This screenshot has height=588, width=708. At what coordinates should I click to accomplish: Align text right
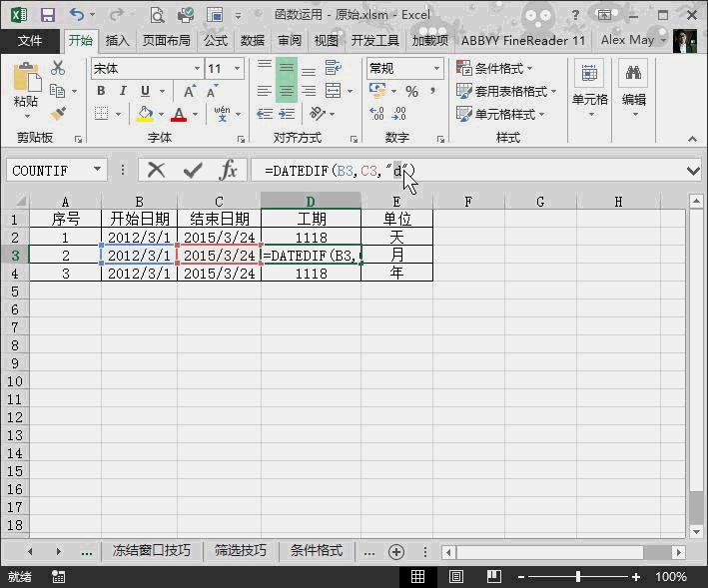pyautogui.click(x=309, y=91)
